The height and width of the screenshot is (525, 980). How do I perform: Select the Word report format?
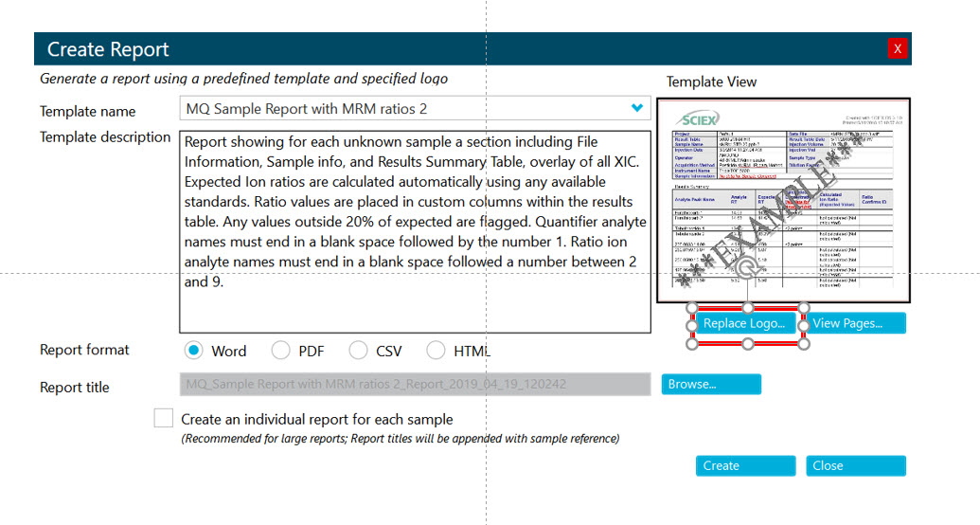(x=194, y=351)
